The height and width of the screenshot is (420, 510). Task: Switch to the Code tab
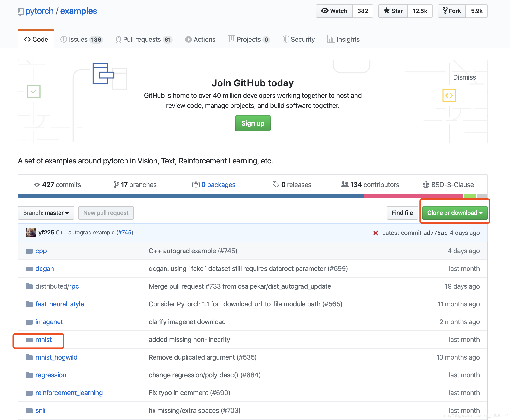point(36,39)
